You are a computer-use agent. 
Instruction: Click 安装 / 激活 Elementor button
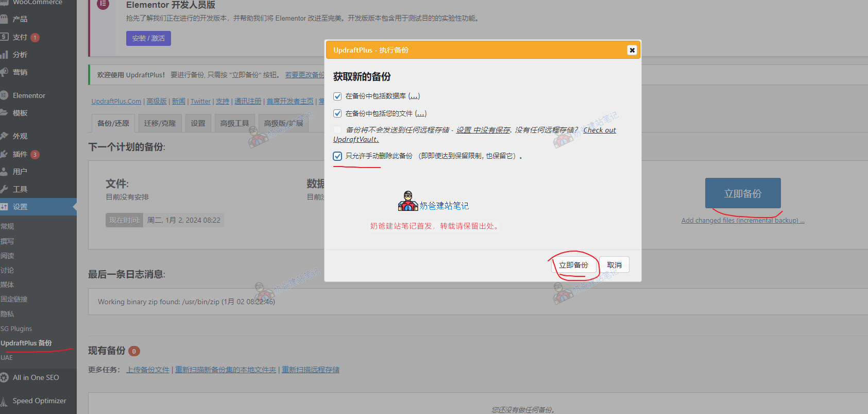click(x=148, y=38)
